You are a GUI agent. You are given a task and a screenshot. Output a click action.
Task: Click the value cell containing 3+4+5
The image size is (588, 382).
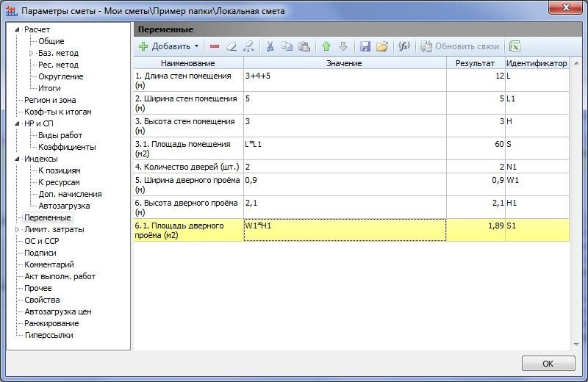(345, 80)
